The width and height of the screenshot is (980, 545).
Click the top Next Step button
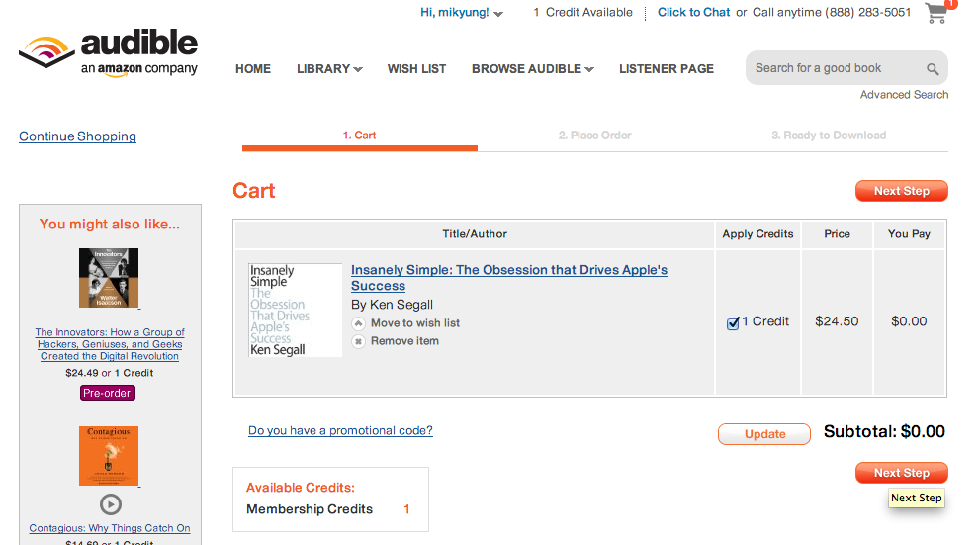coord(901,191)
